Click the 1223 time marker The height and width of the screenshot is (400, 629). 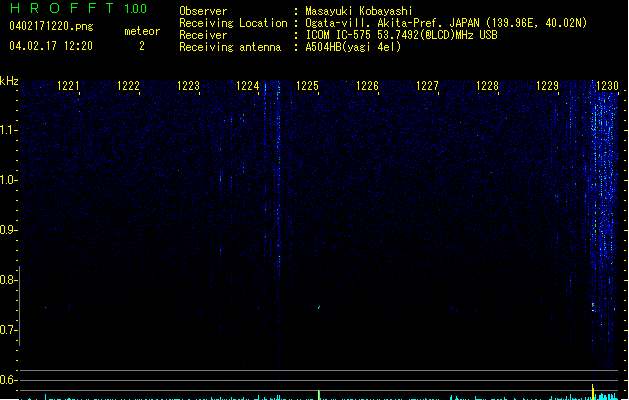[188, 86]
